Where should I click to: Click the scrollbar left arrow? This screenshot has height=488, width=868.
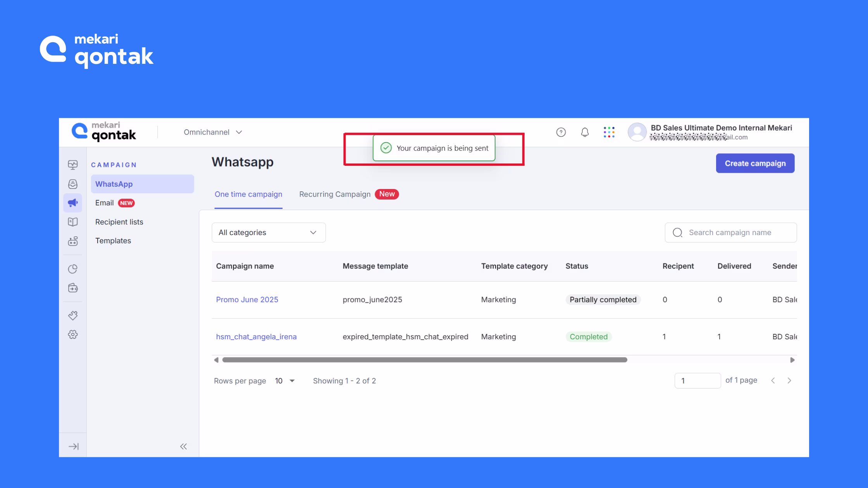(216, 360)
